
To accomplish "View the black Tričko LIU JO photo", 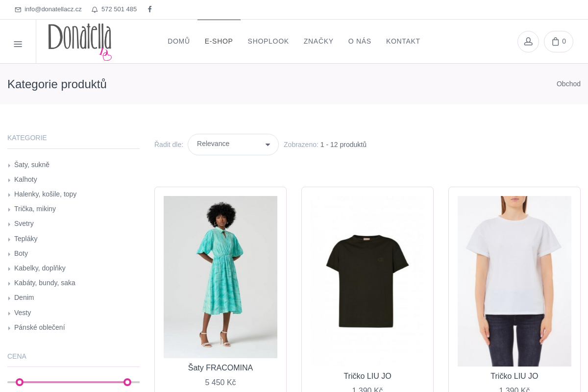I will (367, 281).
